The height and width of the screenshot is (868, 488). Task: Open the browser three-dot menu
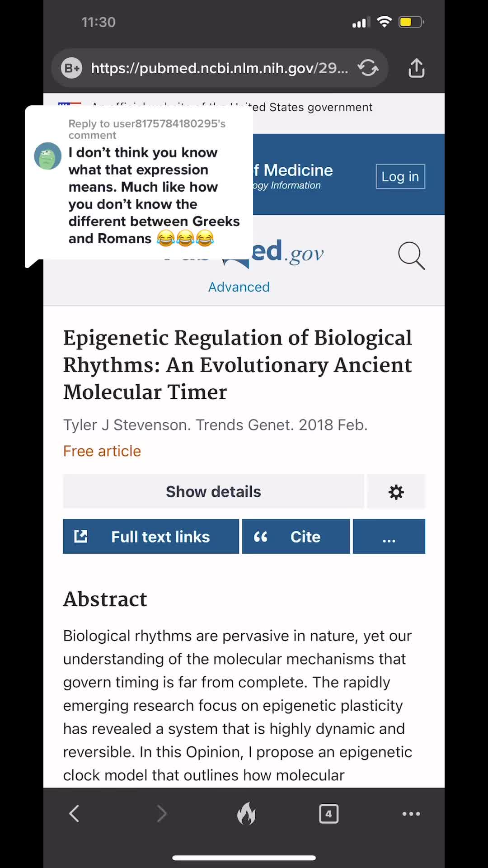pyautogui.click(x=411, y=814)
